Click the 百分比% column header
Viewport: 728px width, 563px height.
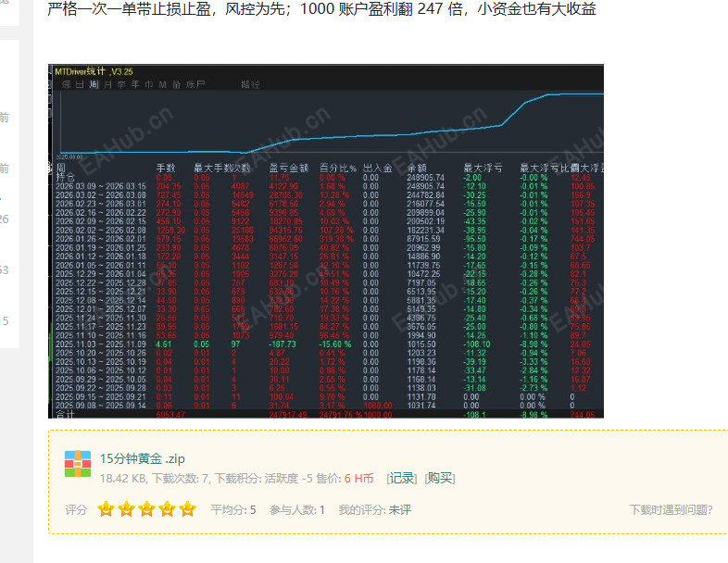[x=338, y=168]
